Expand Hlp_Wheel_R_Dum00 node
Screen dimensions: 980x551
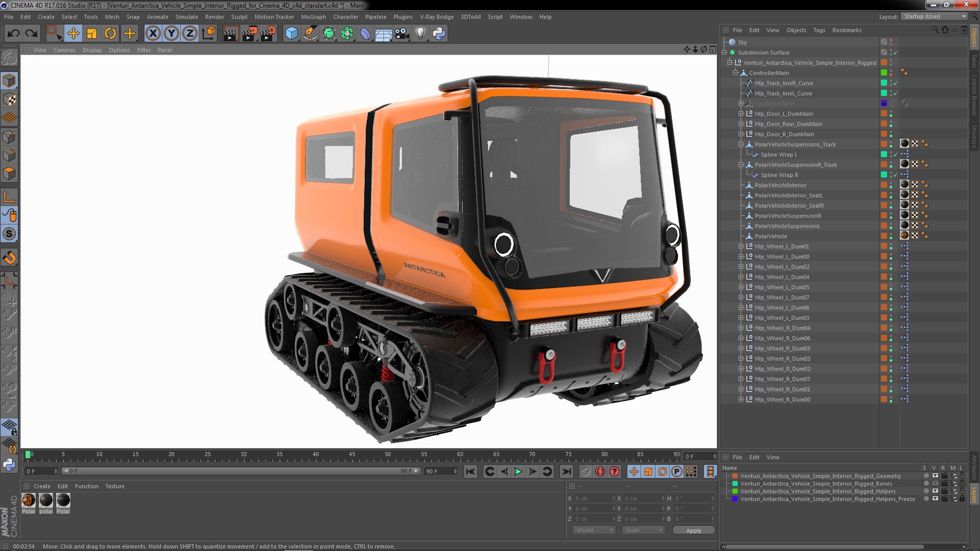(741, 399)
